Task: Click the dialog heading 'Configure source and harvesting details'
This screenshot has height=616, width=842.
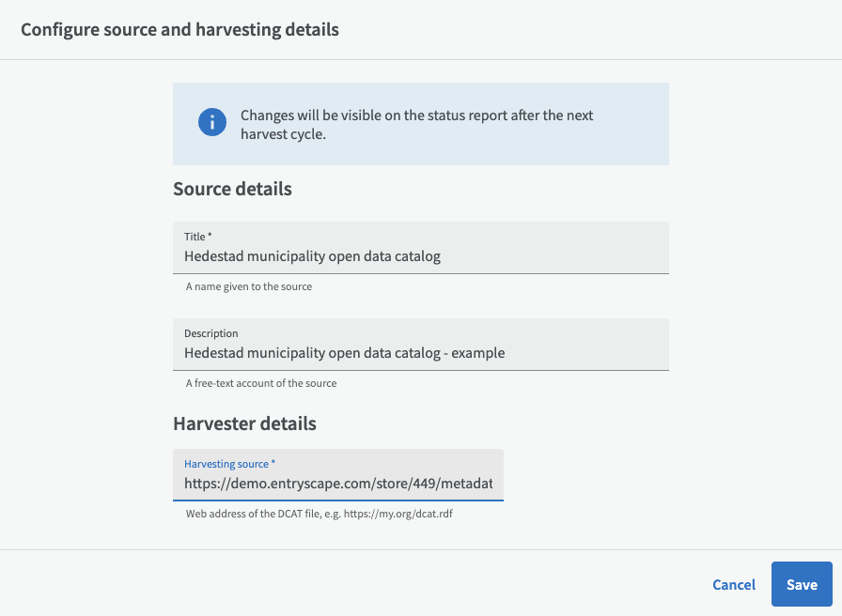Action: click(179, 29)
